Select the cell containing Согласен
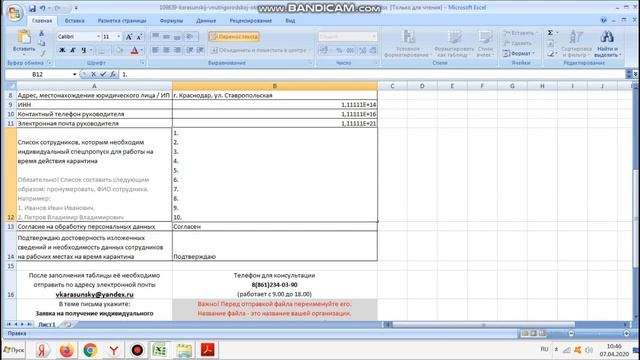 coord(275,227)
